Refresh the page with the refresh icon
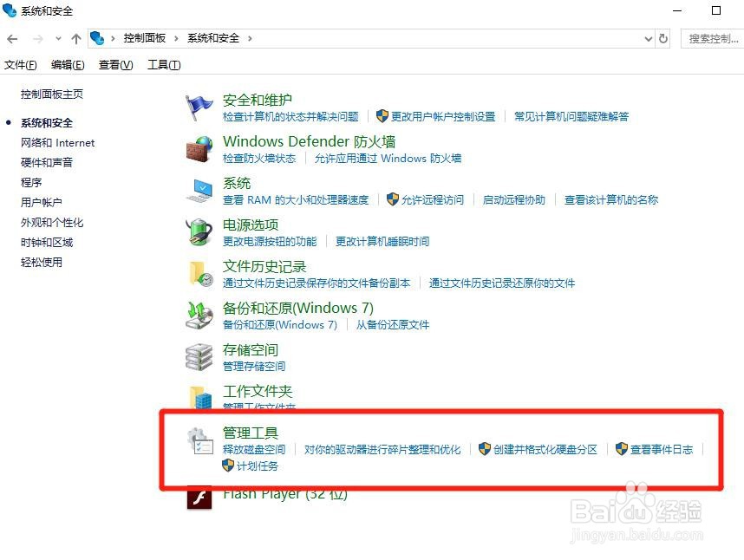744x560 pixels. 662,38
